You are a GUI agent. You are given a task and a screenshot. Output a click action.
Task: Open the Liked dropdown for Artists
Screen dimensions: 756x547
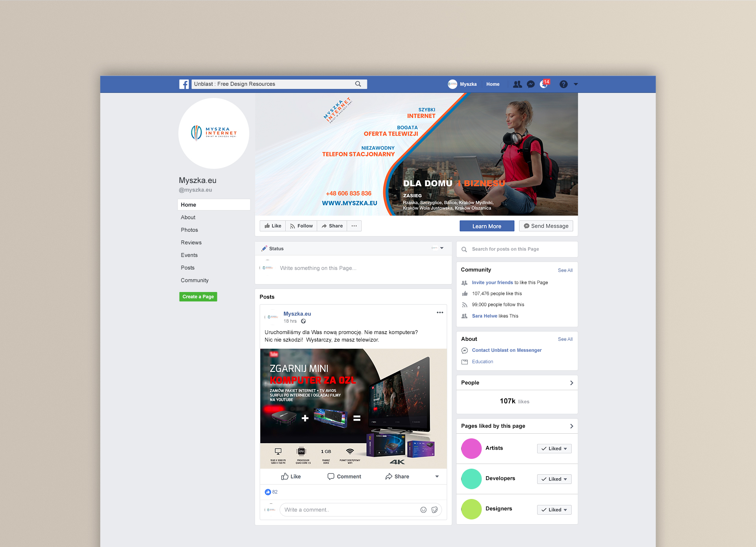click(x=554, y=449)
